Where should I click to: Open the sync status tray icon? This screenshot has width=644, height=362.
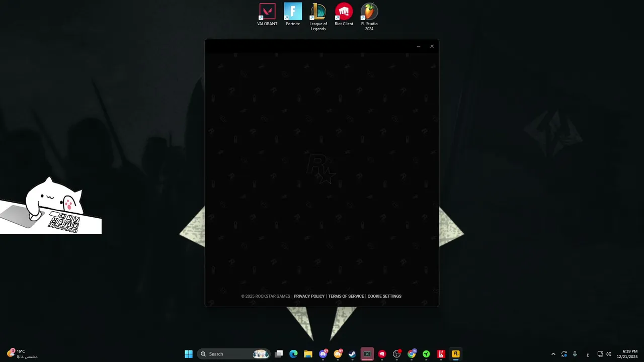(564, 354)
